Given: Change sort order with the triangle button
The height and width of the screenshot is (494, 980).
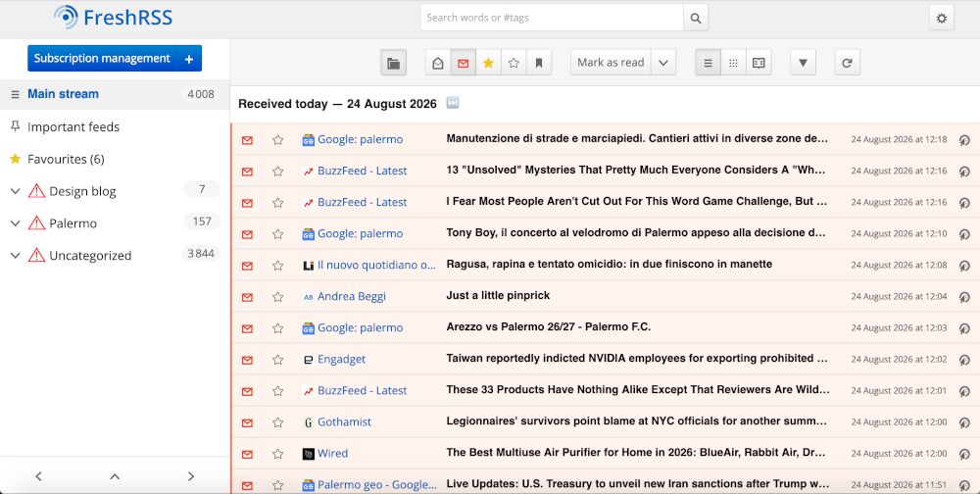Looking at the screenshot, I should click(804, 63).
